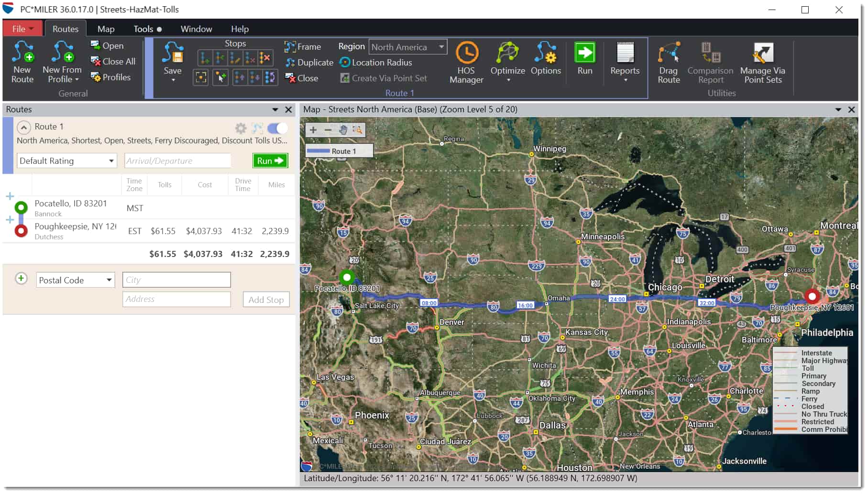This screenshot has width=868, height=494.
Task: Expand the Optimize dropdown arrow
Action: tap(509, 80)
